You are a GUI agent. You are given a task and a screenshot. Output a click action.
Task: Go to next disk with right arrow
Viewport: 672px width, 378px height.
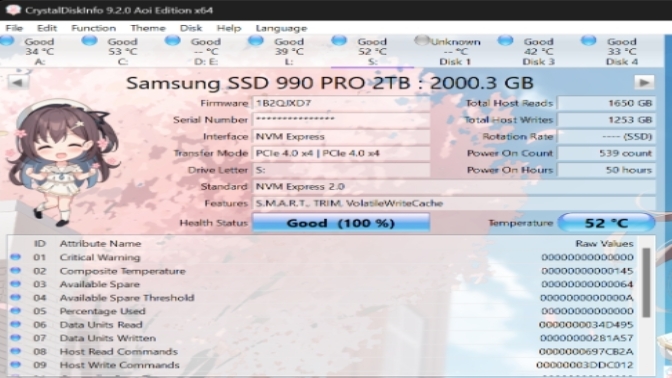(644, 82)
